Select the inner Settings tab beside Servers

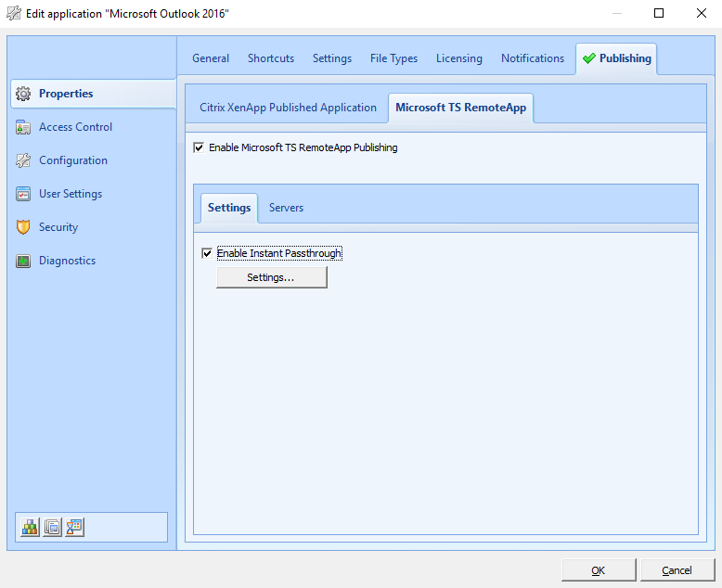pos(229,208)
